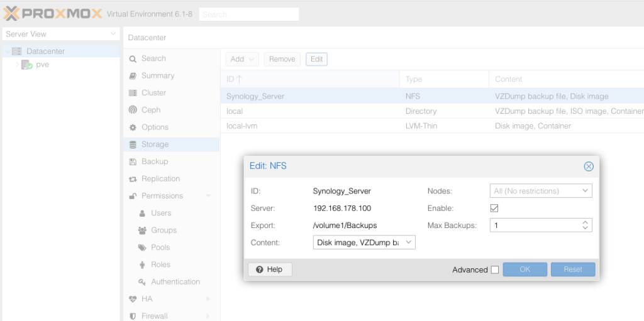The width and height of the screenshot is (644, 321).
Task: Click the question mark icon on Help
Action: [259, 269]
